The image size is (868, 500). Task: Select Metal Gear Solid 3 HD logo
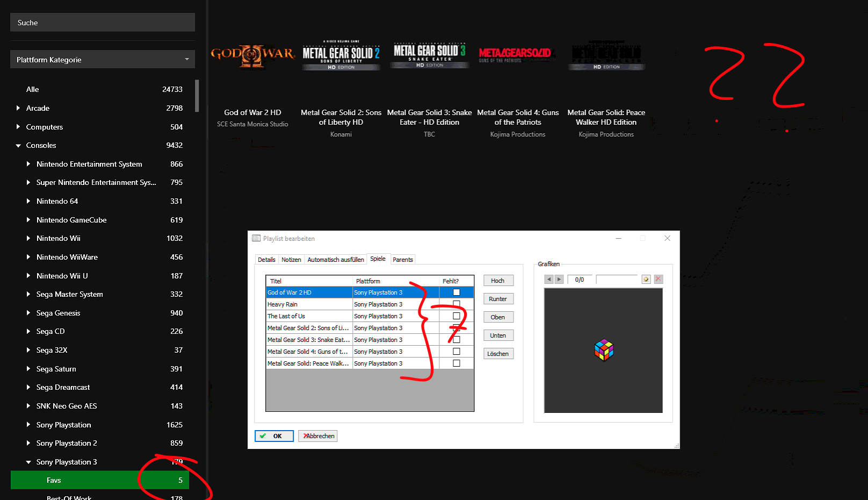(x=429, y=55)
